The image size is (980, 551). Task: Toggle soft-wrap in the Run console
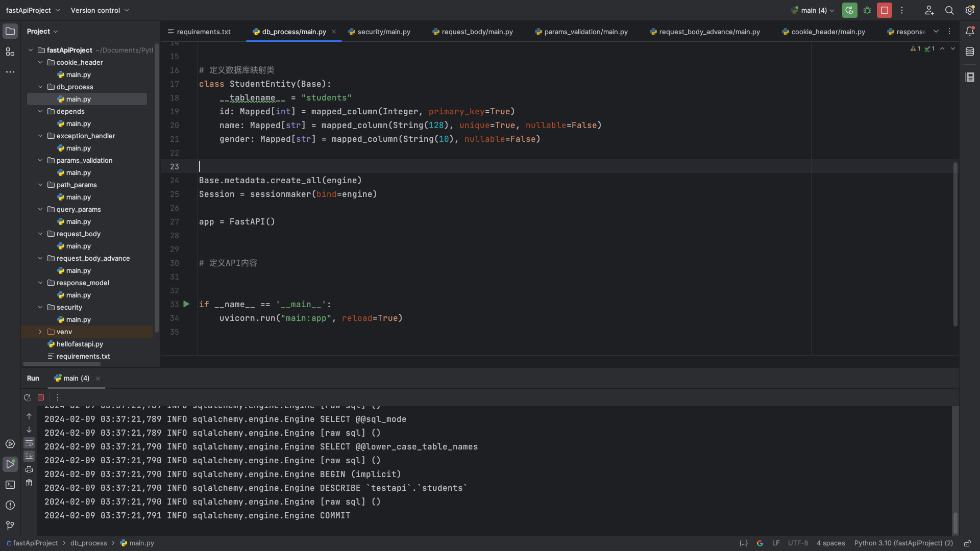tap(29, 443)
